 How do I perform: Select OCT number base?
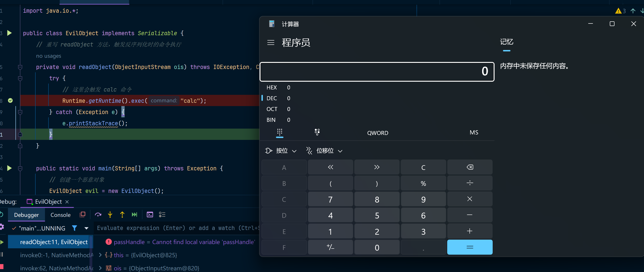pos(278,109)
